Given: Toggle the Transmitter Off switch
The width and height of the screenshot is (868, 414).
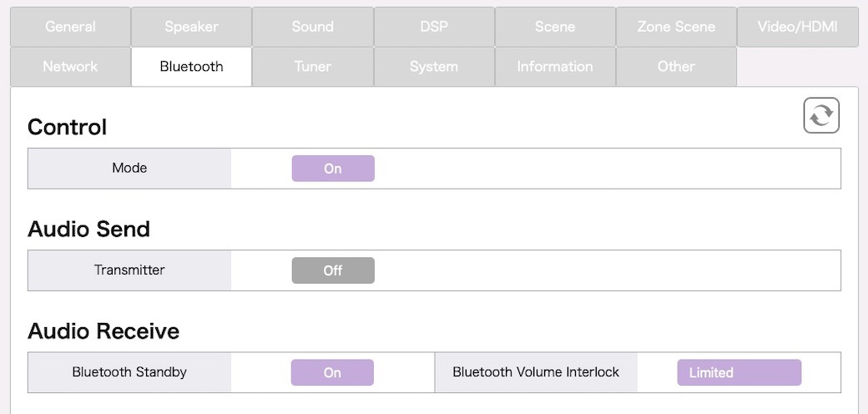Looking at the screenshot, I should tap(333, 270).
